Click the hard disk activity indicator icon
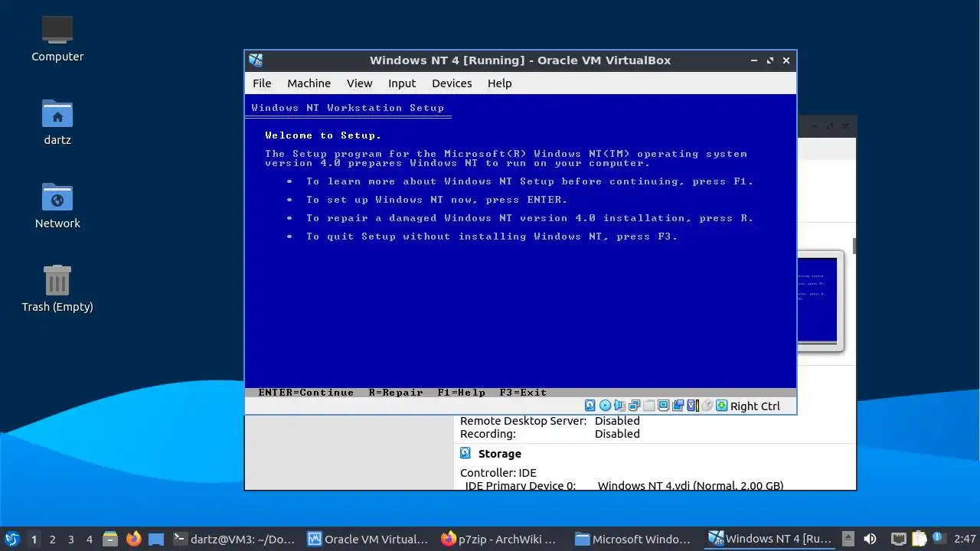The height and width of the screenshot is (551, 980). 590,406
